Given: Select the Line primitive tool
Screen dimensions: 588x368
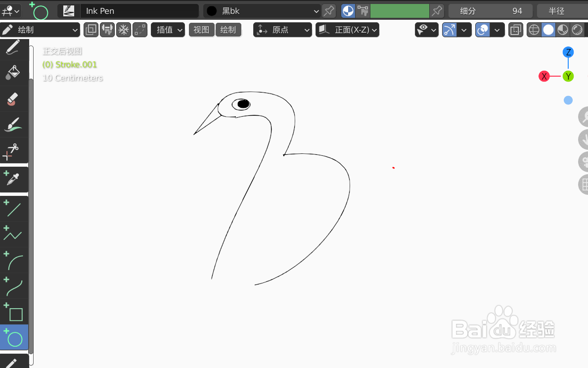Looking at the screenshot, I should click(x=14, y=209).
